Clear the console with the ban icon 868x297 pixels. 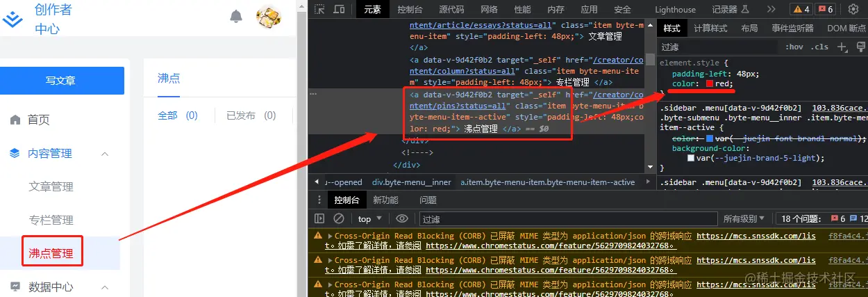339,219
